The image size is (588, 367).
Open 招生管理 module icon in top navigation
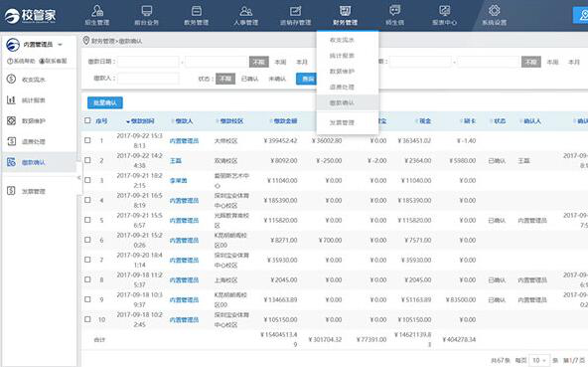tap(97, 11)
